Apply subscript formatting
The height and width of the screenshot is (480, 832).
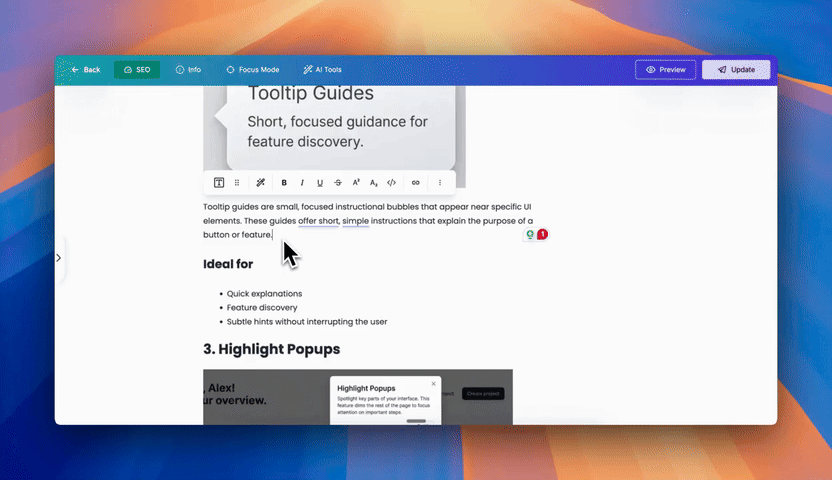coord(374,182)
